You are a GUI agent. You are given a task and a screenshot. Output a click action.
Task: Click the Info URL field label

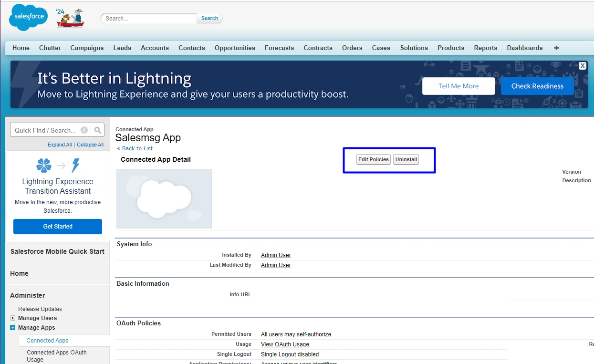click(240, 294)
